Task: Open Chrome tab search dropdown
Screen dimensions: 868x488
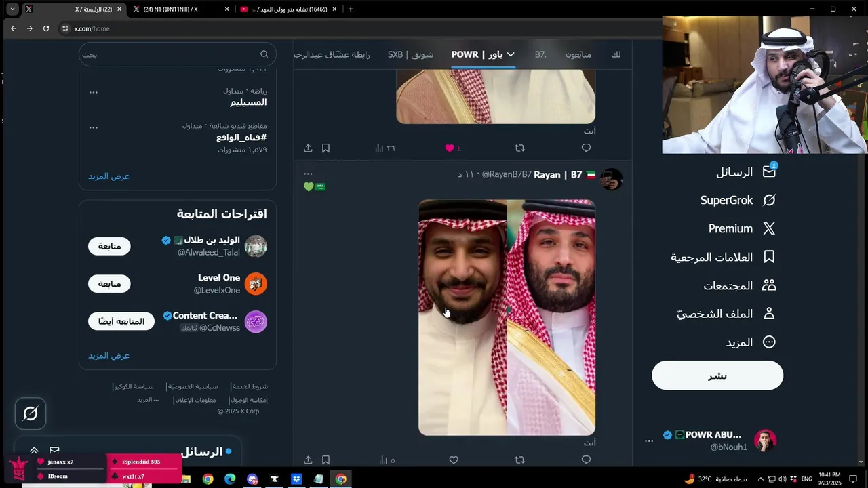Action: 12,9
